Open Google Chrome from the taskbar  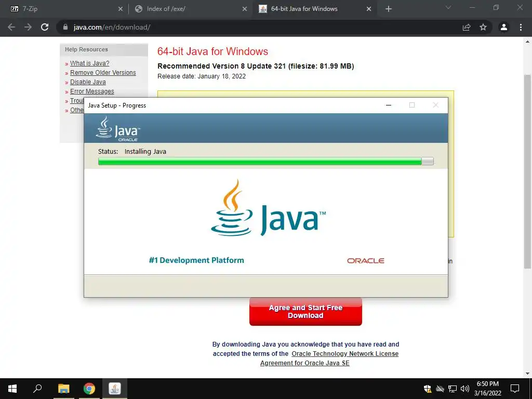pos(89,389)
